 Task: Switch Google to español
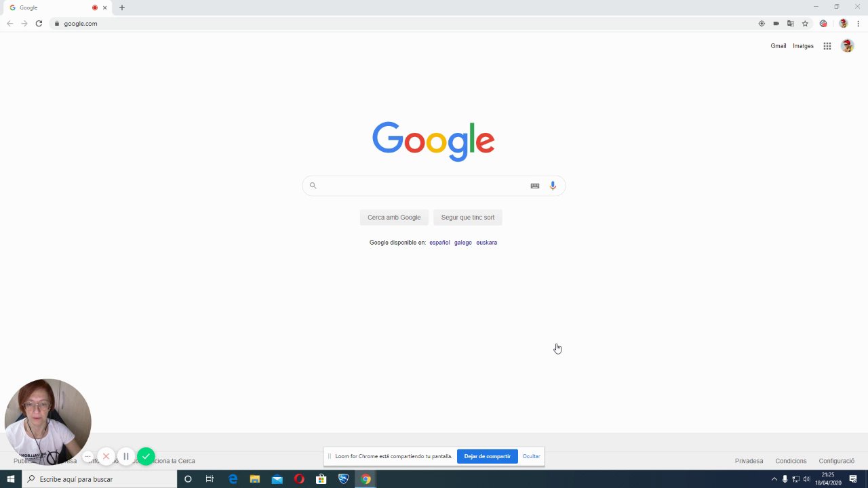click(x=439, y=243)
